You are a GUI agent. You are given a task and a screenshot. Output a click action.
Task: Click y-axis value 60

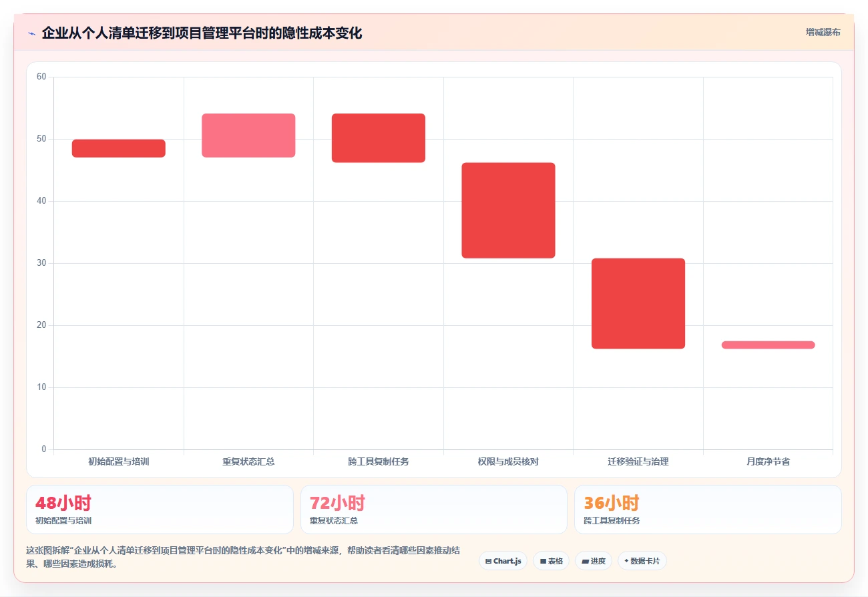coord(41,77)
